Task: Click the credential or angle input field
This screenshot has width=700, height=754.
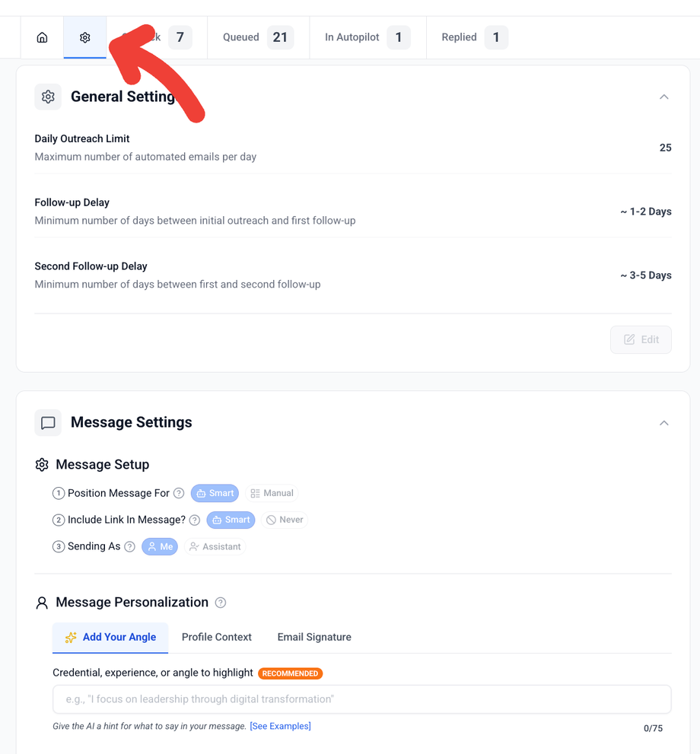Action: 361,699
